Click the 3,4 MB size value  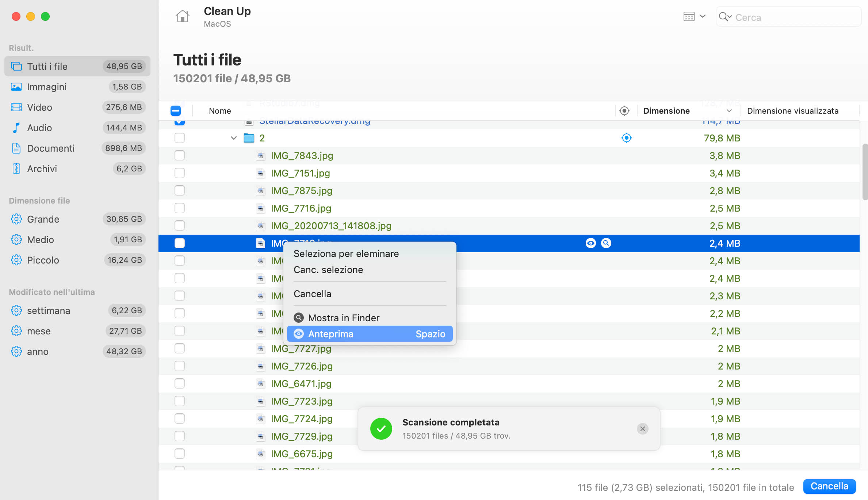(x=724, y=173)
